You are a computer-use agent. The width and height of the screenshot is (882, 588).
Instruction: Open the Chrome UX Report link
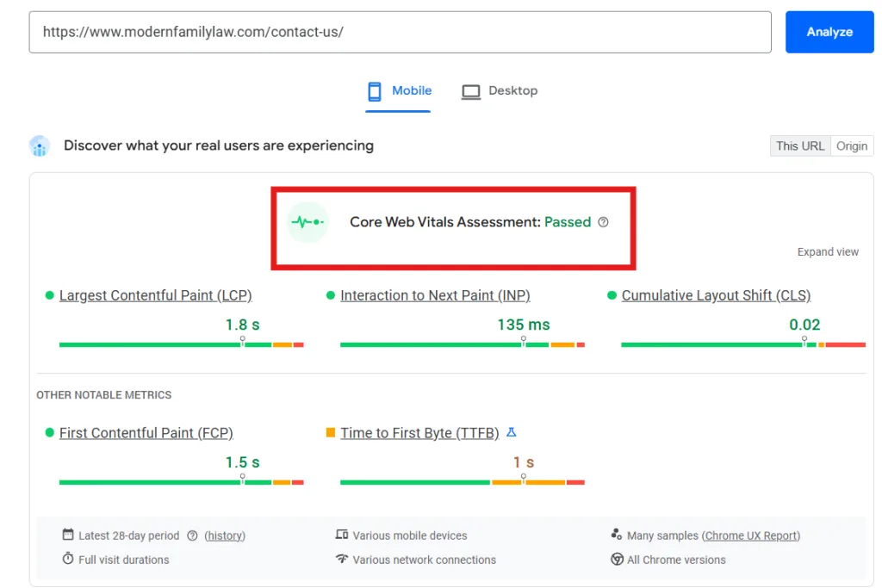point(749,535)
